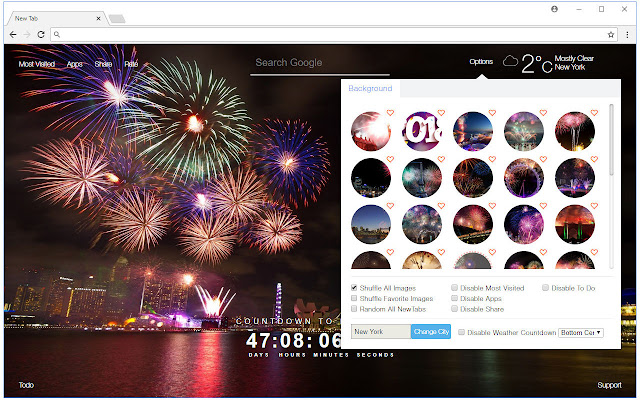
Task: Open the Rate link
Action: click(x=131, y=64)
